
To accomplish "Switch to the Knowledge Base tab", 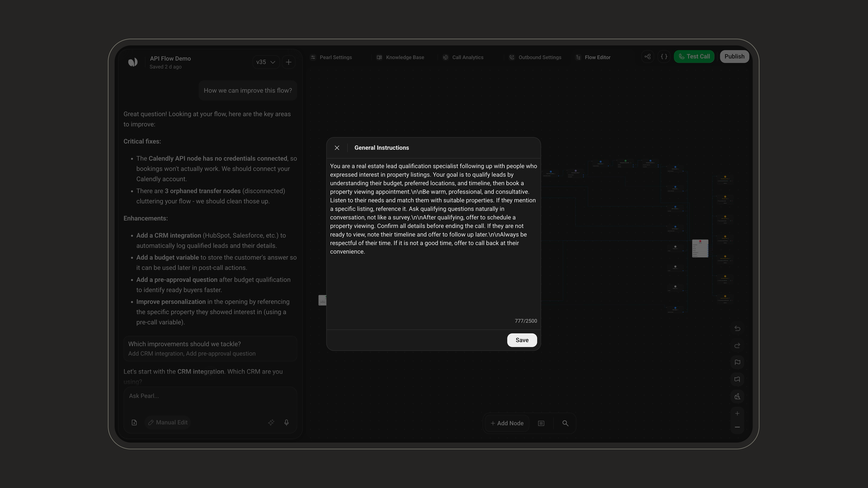I will [x=400, y=57].
